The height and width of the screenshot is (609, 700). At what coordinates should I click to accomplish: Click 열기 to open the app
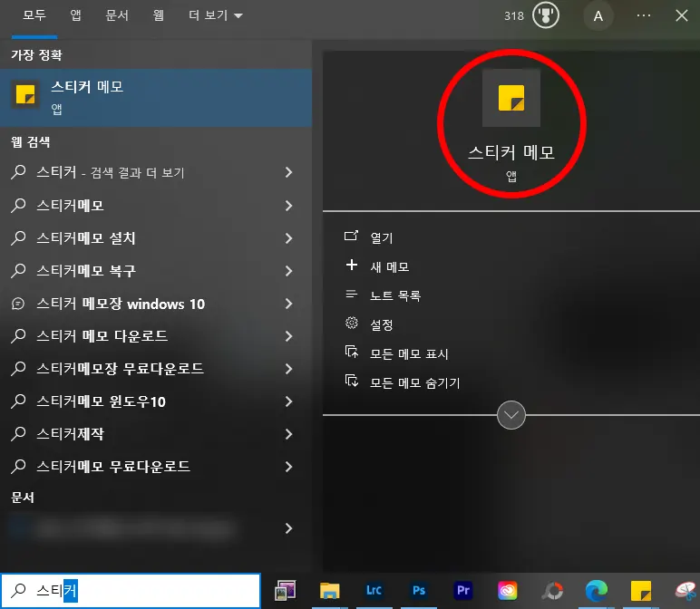pyautogui.click(x=382, y=237)
